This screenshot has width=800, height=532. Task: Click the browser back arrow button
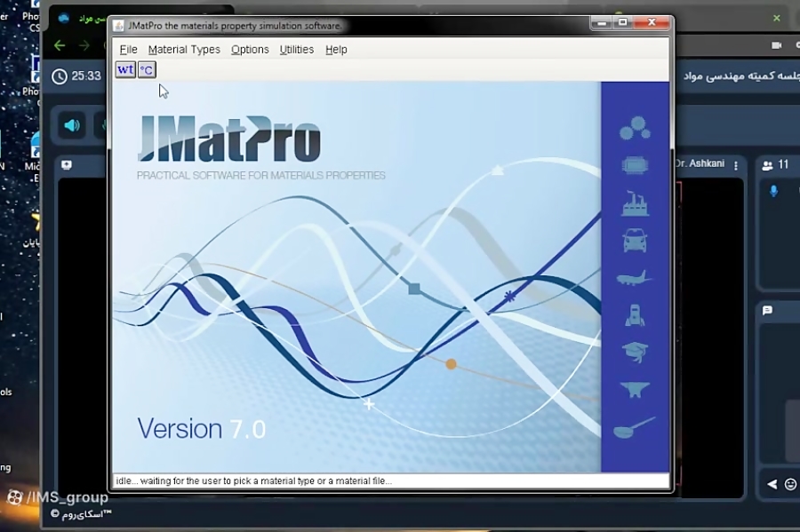click(60, 45)
